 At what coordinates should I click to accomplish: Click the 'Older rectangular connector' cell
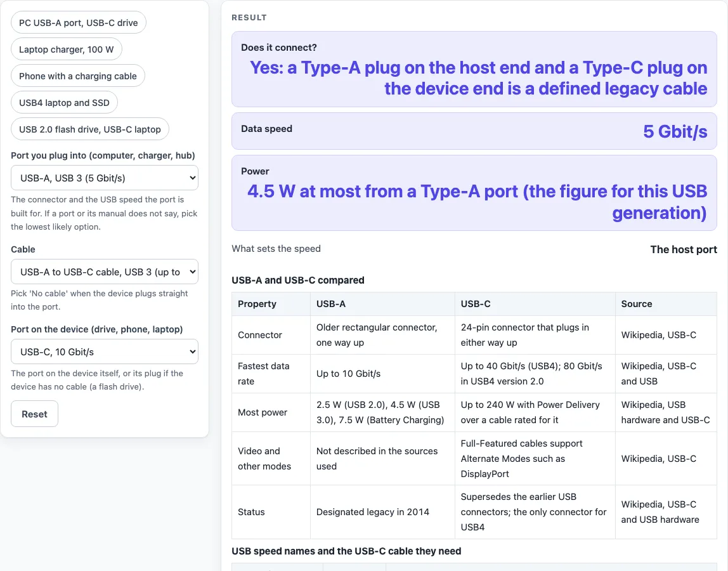tap(382, 335)
